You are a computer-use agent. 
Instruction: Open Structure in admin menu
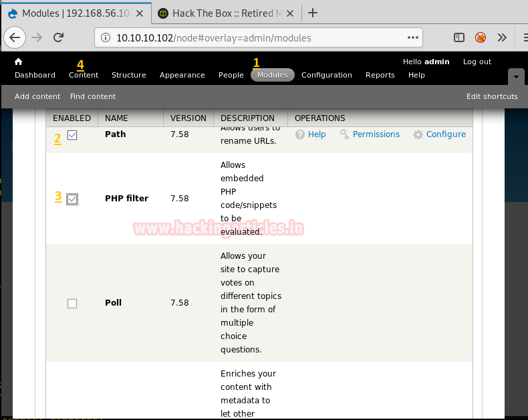128,75
